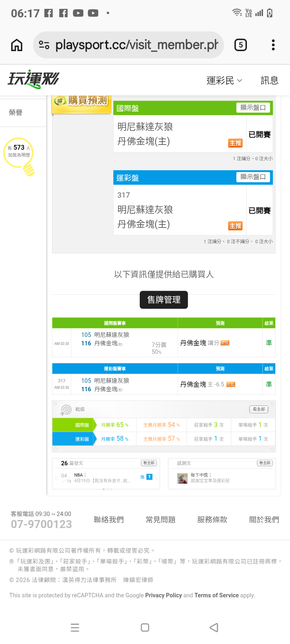Tap Android recent apps navigation button
290x644 pixels.
(75, 627)
